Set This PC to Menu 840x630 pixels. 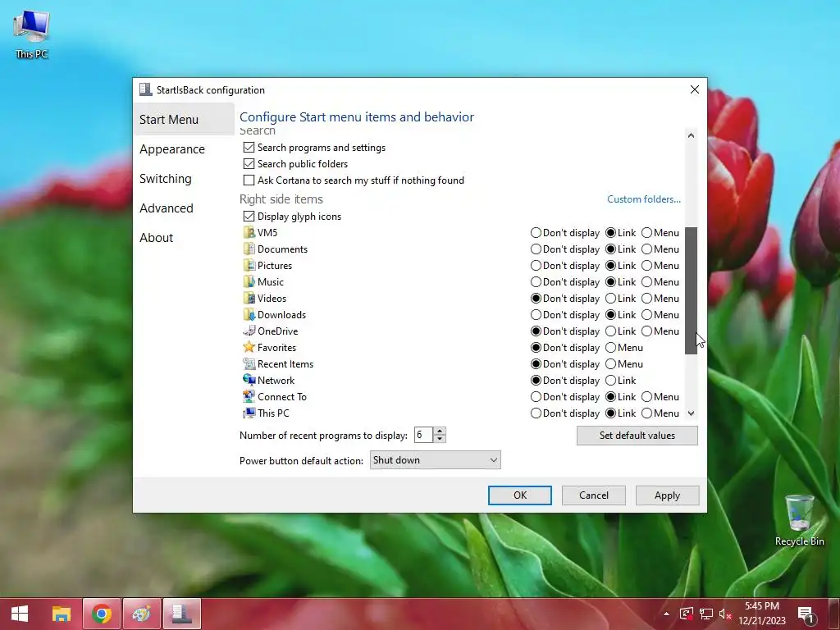[x=646, y=413]
